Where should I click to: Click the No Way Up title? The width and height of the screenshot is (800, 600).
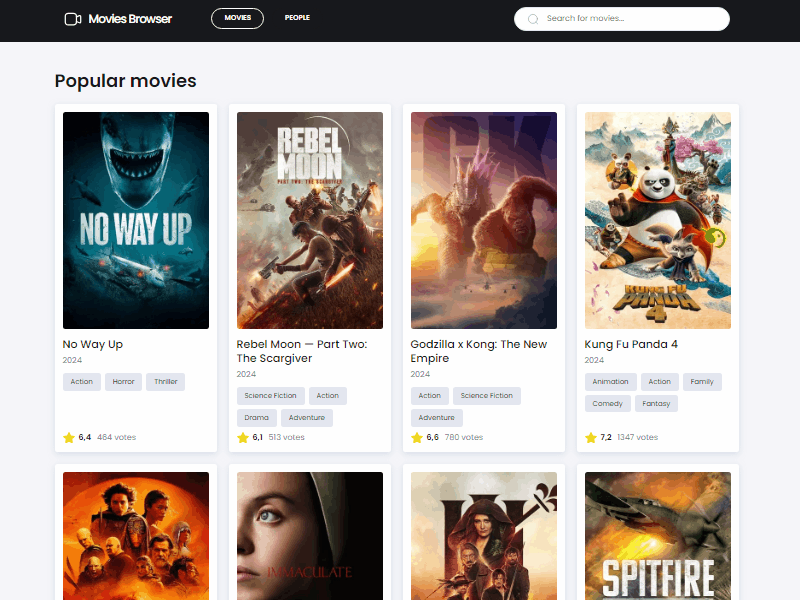93,344
